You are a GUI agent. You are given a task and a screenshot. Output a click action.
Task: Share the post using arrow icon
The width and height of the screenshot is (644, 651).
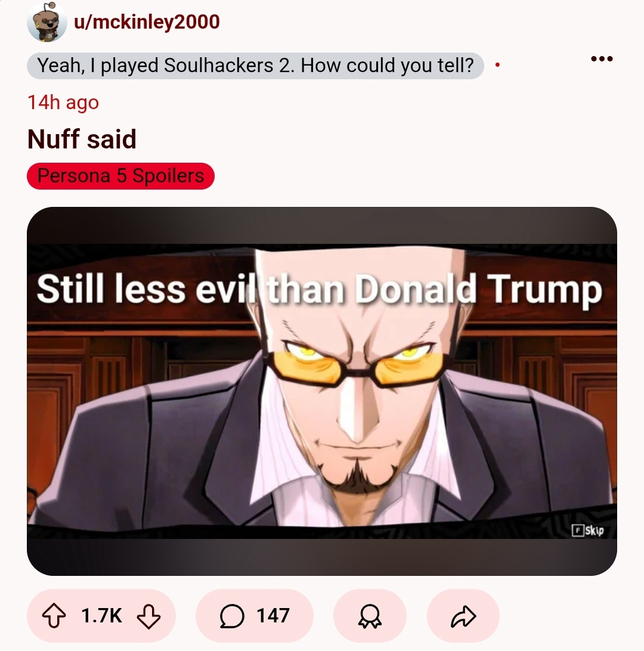[x=463, y=616]
